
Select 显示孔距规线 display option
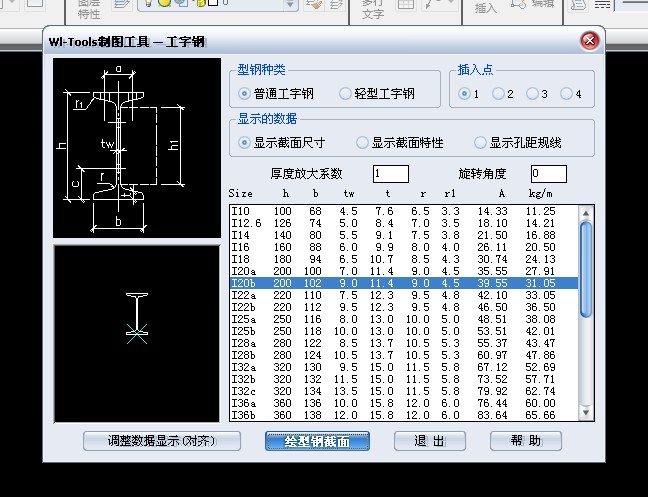pyautogui.click(x=517, y=143)
